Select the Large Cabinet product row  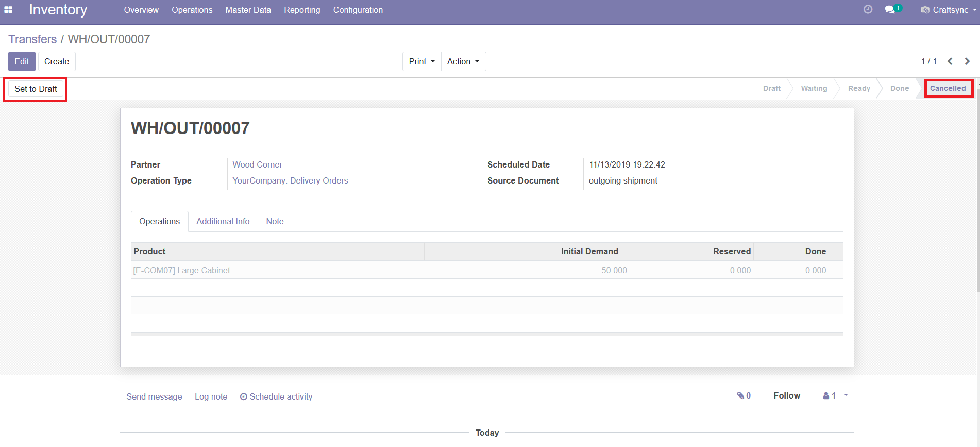[x=181, y=270]
